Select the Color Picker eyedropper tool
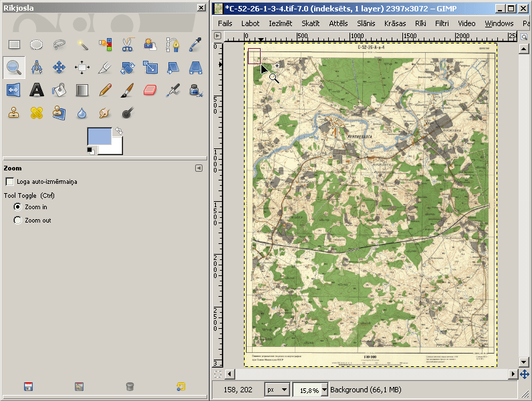The height and width of the screenshot is (401, 532). (195, 44)
